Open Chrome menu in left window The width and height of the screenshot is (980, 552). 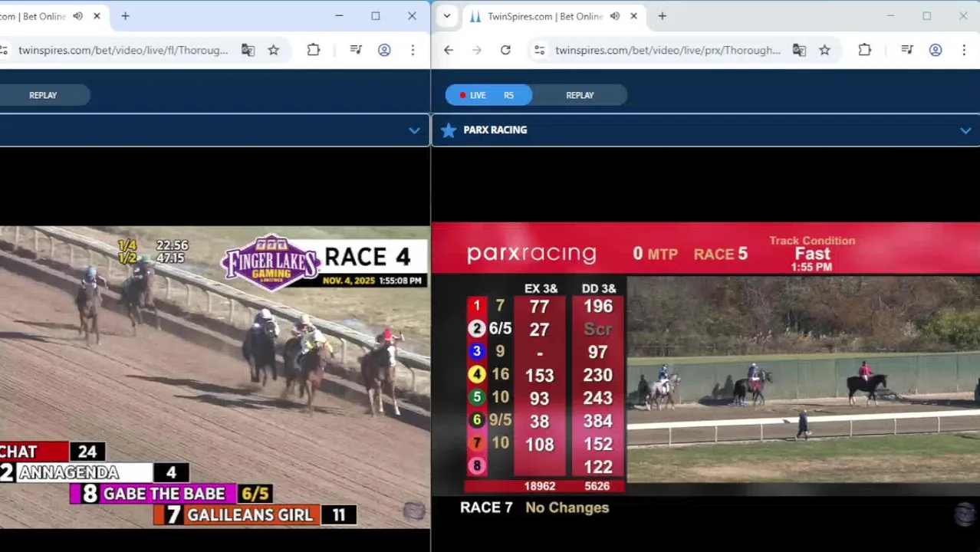click(x=413, y=50)
